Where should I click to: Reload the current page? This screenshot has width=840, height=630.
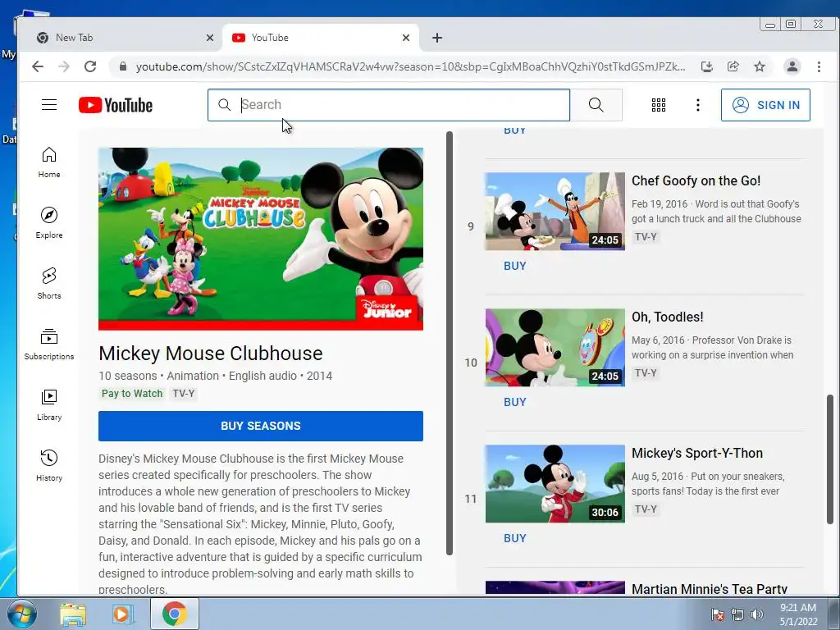90,66
